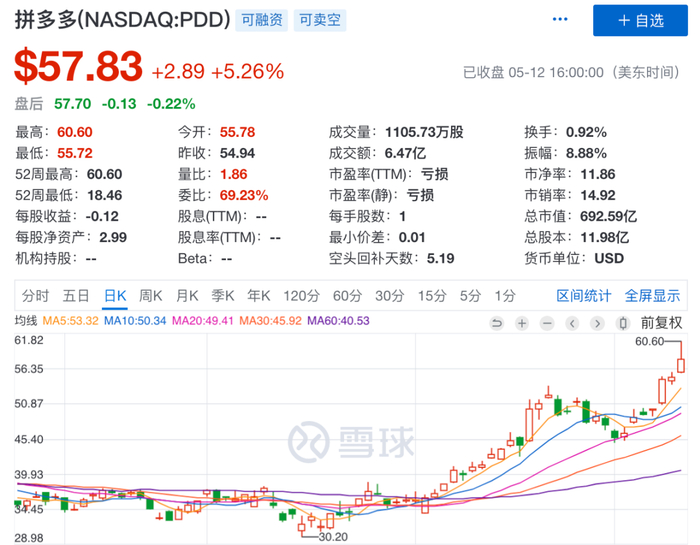The image size is (700, 545).
Task: Add PDD to watchlist with 自选 button
Action: coord(640,21)
